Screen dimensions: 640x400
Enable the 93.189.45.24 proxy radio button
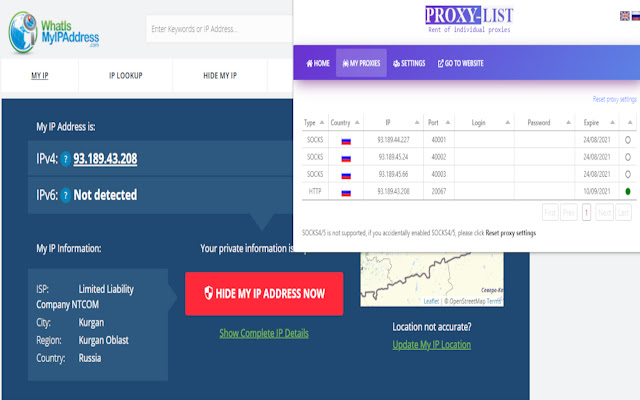pyautogui.click(x=628, y=157)
